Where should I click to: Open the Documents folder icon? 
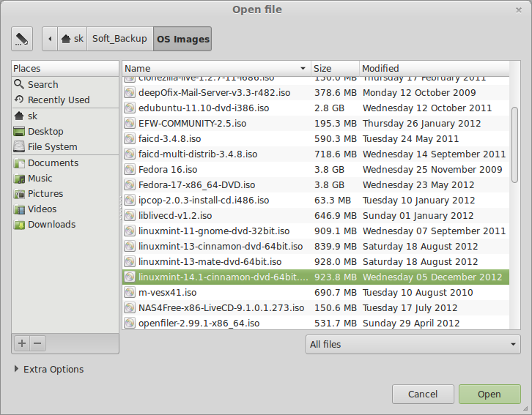pyautogui.click(x=19, y=163)
